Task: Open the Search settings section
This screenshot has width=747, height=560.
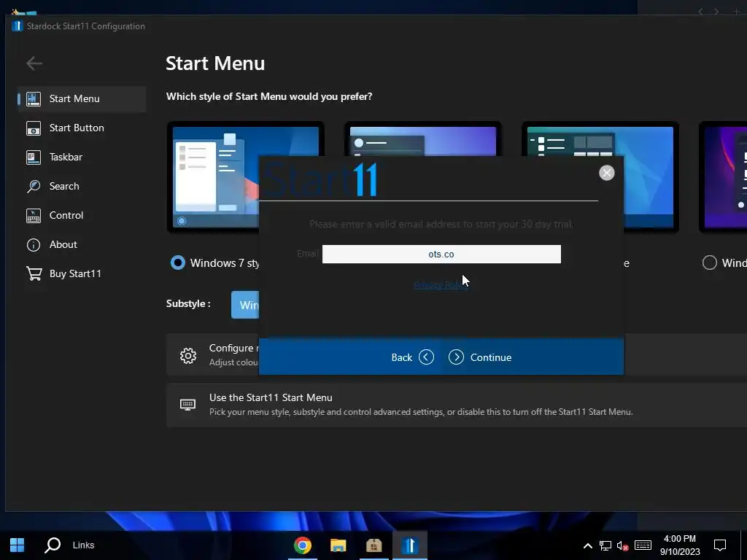Action: tap(82, 186)
